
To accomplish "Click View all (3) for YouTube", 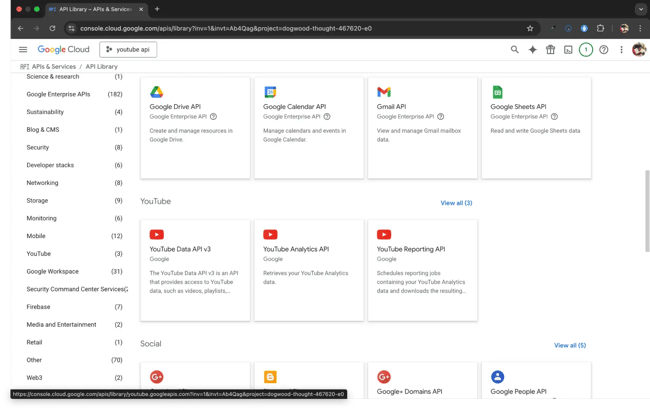I will 456,203.
